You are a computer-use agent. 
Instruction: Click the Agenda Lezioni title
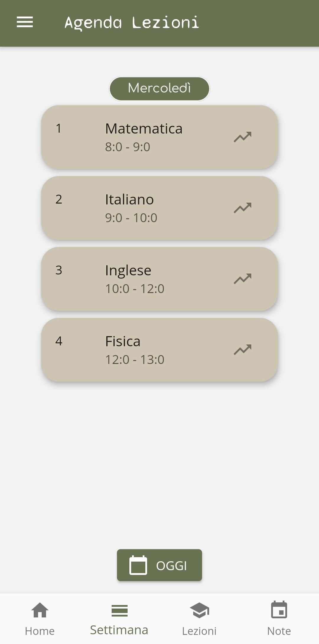(x=131, y=23)
